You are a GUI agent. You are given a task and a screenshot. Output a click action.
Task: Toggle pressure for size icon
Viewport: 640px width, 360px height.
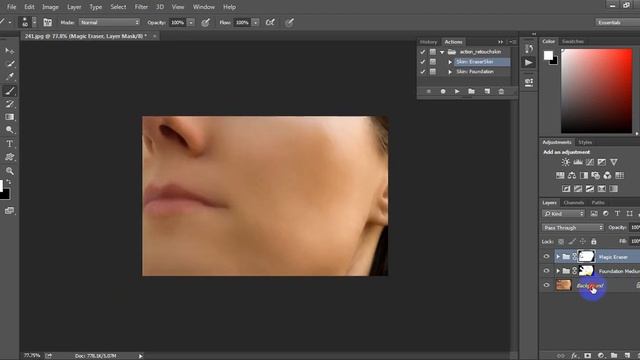(289, 22)
